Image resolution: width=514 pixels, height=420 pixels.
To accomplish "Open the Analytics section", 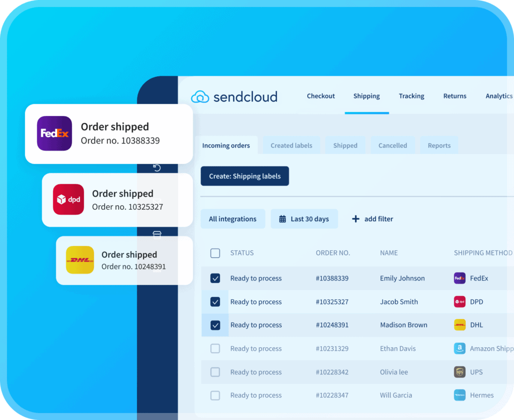I will [498, 96].
